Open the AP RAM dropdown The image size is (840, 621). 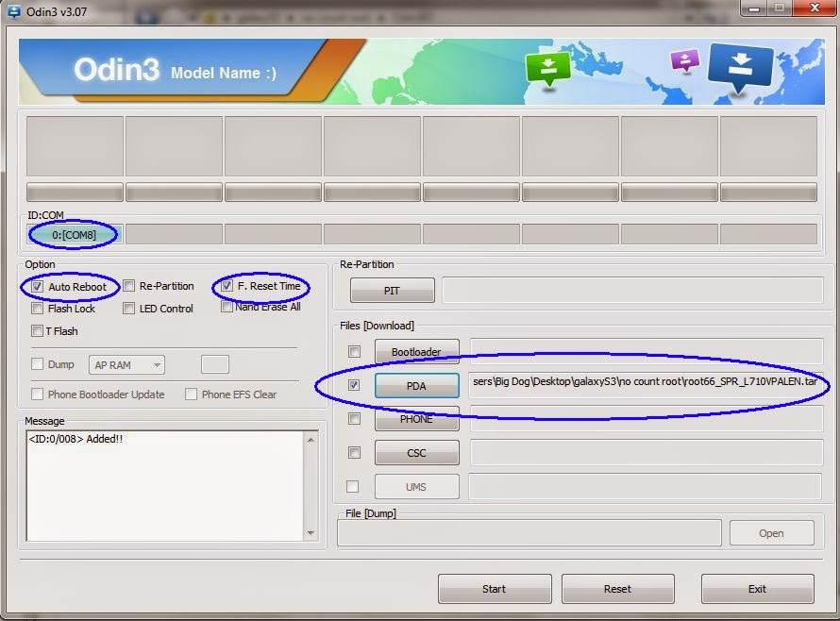pos(126,365)
